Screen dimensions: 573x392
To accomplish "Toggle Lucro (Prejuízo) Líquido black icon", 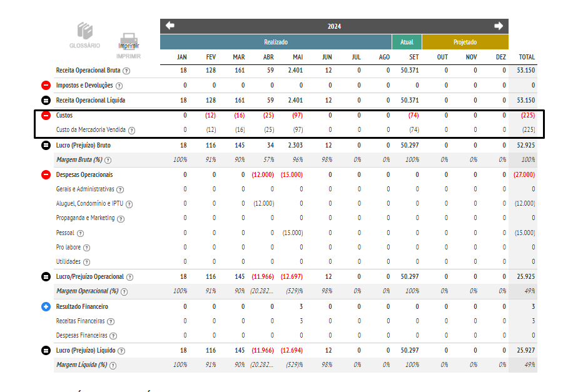I will click(46, 350).
